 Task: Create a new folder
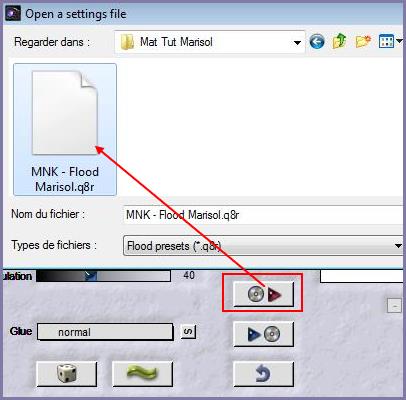pyautogui.click(x=363, y=42)
